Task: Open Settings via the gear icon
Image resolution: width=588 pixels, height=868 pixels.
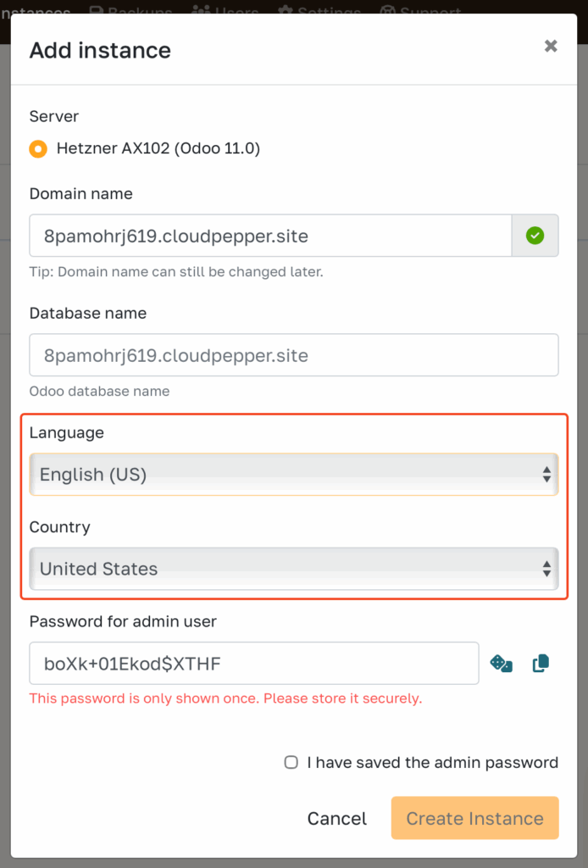Action: [286, 11]
